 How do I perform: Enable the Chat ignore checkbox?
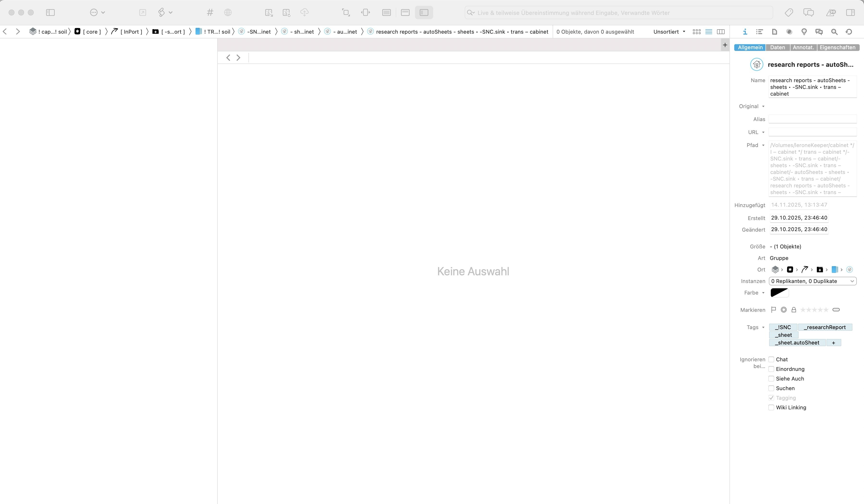point(771,359)
